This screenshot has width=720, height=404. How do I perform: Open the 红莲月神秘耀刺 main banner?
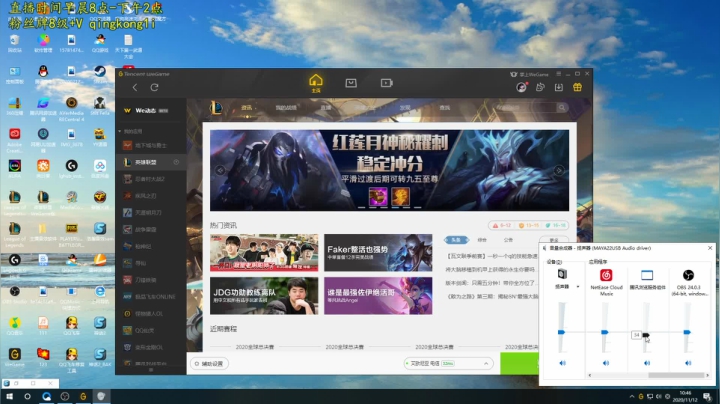point(389,170)
